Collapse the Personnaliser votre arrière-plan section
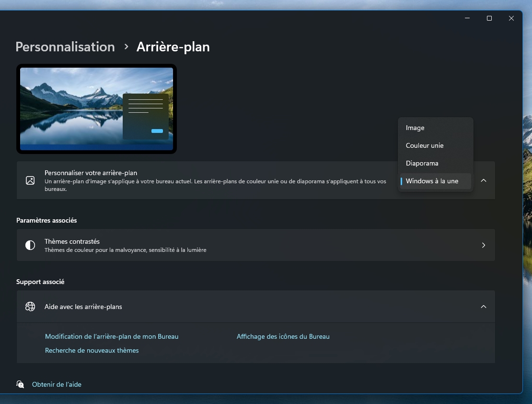Viewport: 532px width, 404px height. click(x=484, y=180)
